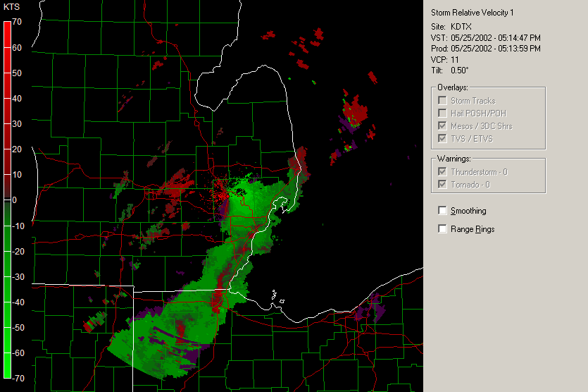The height and width of the screenshot is (392, 588).
Task: Turn on the Range Rings checkbox
Action: click(x=442, y=228)
